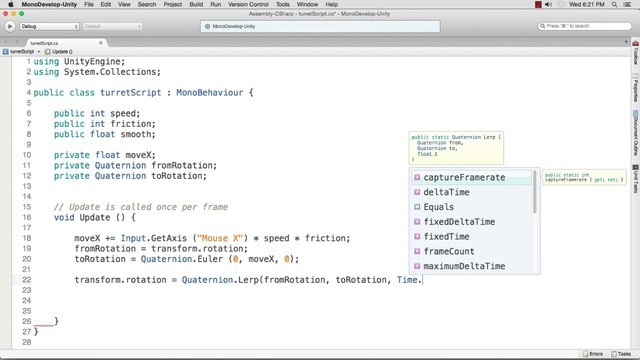Click the autocomplete list scrollbar
This screenshot has height=360, width=640.
tap(535, 192)
